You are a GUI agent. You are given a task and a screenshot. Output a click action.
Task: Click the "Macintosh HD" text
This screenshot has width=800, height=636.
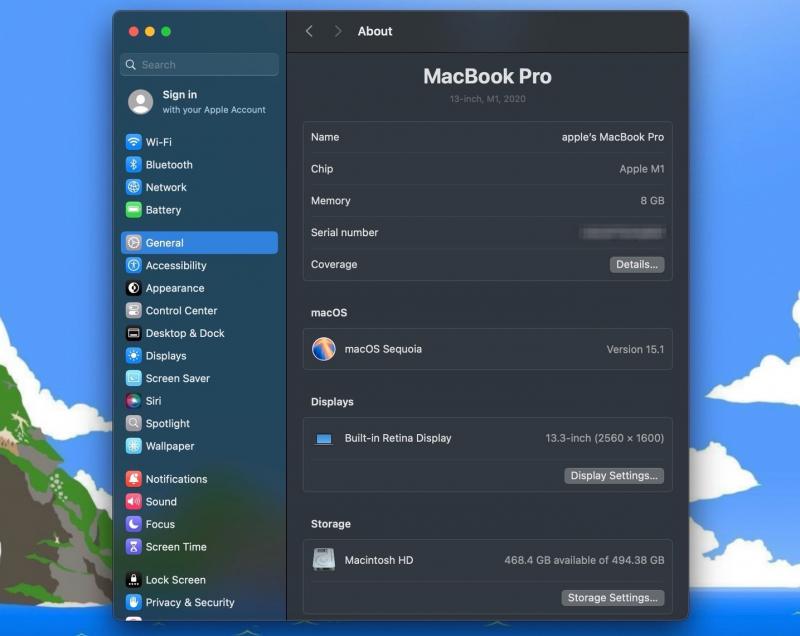(379, 560)
